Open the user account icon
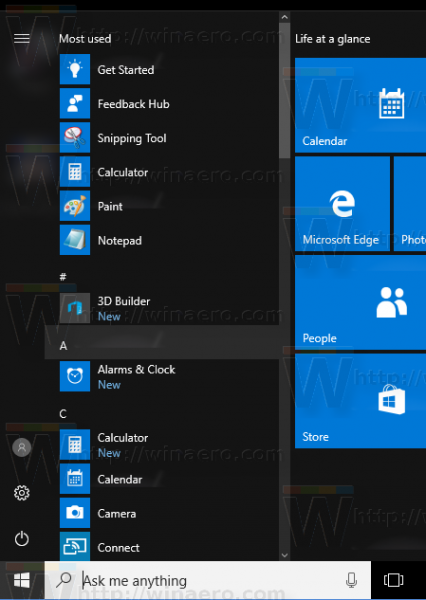 pos(22,447)
